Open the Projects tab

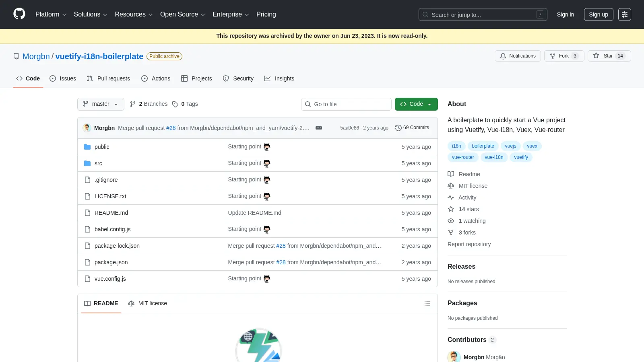pyautogui.click(x=196, y=78)
